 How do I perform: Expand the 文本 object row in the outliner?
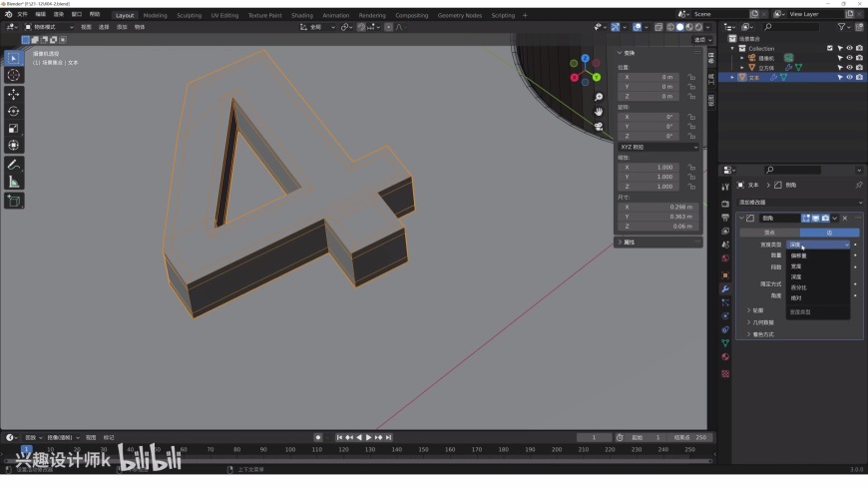coord(733,78)
